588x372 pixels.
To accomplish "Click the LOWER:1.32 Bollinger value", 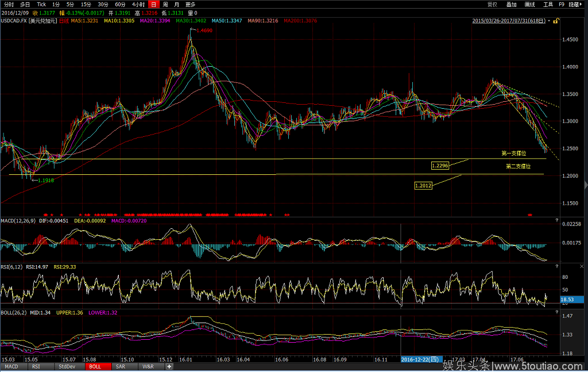I will click(103, 313).
